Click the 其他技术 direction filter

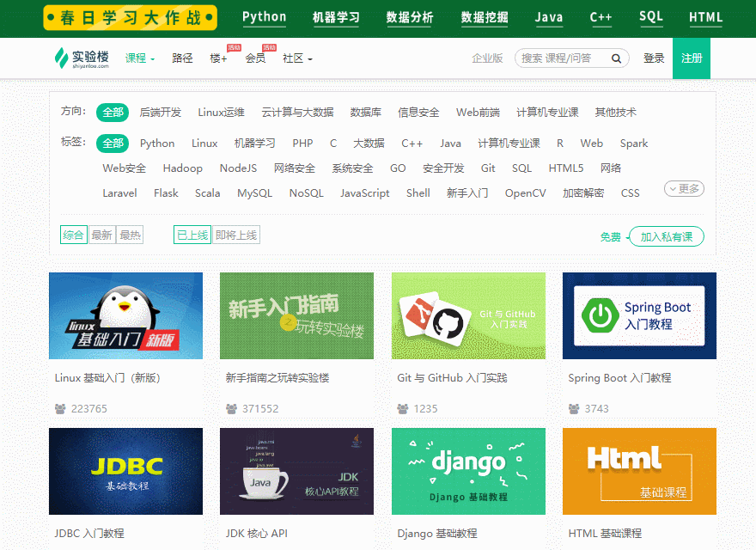(615, 113)
